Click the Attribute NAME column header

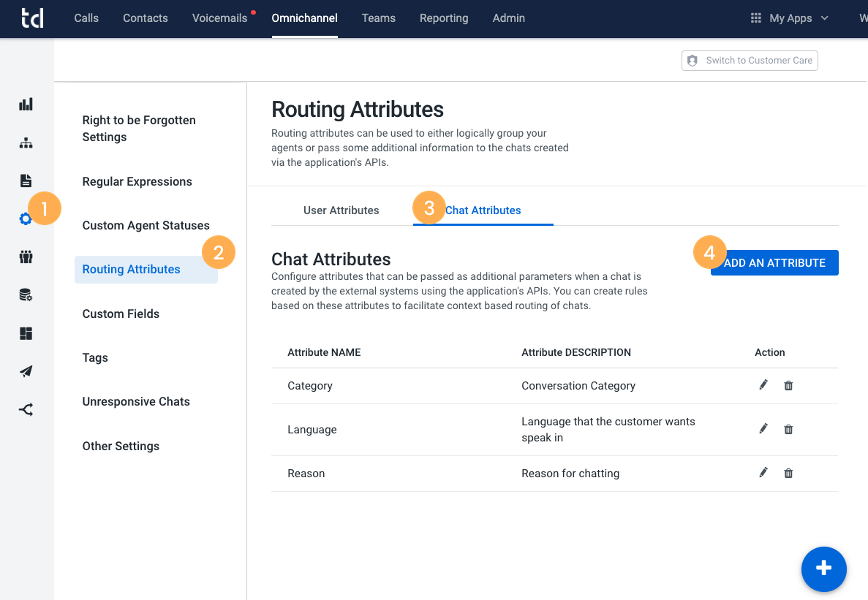click(x=324, y=352)
